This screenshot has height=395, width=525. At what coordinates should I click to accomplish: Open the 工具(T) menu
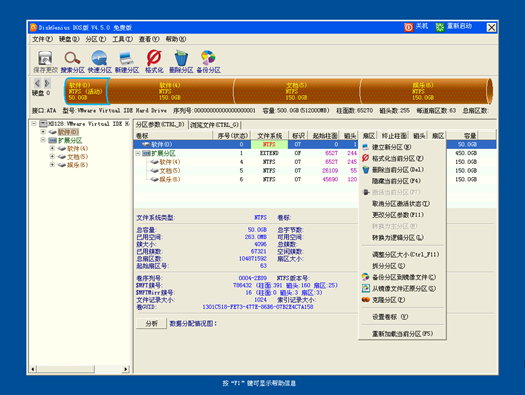point(123,39)
